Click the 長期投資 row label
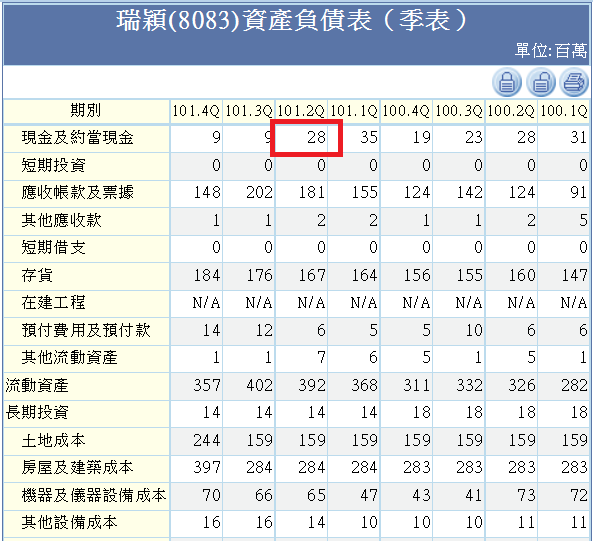This screenshot has width=599, height=541. (x=37, y=412)
